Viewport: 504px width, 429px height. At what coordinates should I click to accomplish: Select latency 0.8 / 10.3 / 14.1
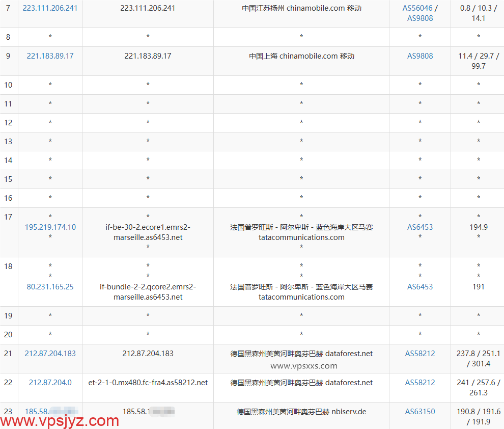478,13
